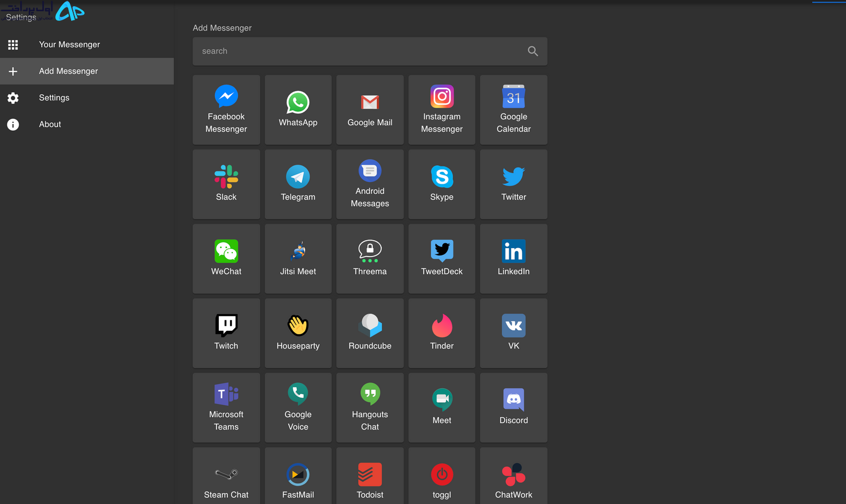Image resolution: width=846 pixels, height=504 pixels.
Task: Add the Todoist service
Action: click(370, 476)
